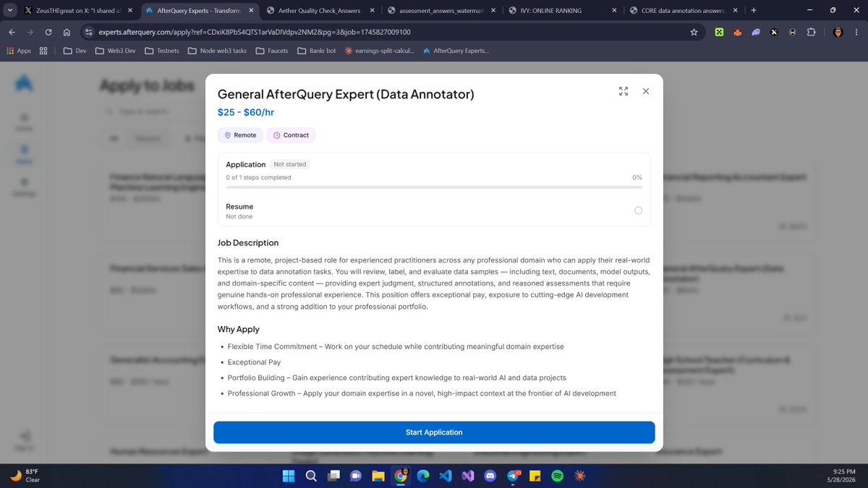
Task: Open the Bankr bot bookmarks folder
Action: pyautogui.click(x=317, y=51)
